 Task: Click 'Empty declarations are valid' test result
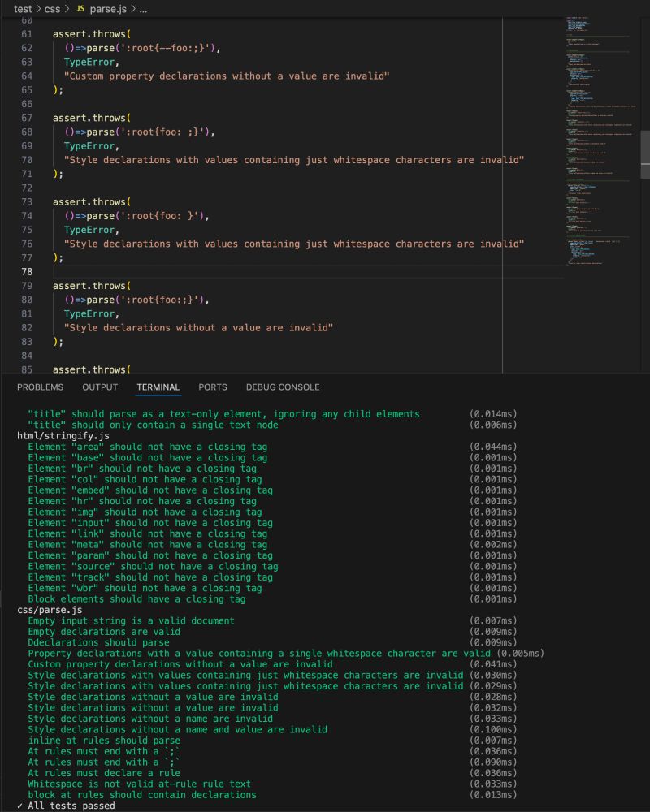tap(104, 632)
